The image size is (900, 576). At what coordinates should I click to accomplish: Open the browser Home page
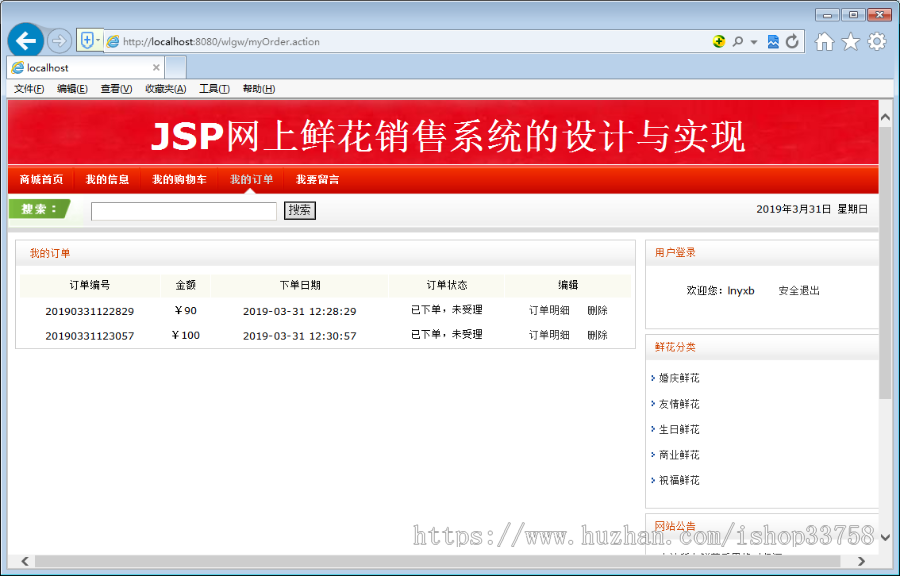click(824, 41)
